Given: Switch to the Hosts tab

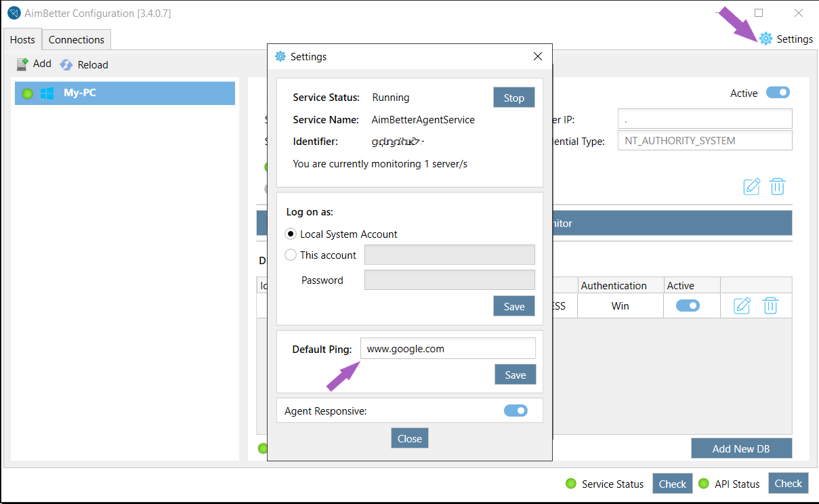Looking at the screenshot, I should pos(22,40).
